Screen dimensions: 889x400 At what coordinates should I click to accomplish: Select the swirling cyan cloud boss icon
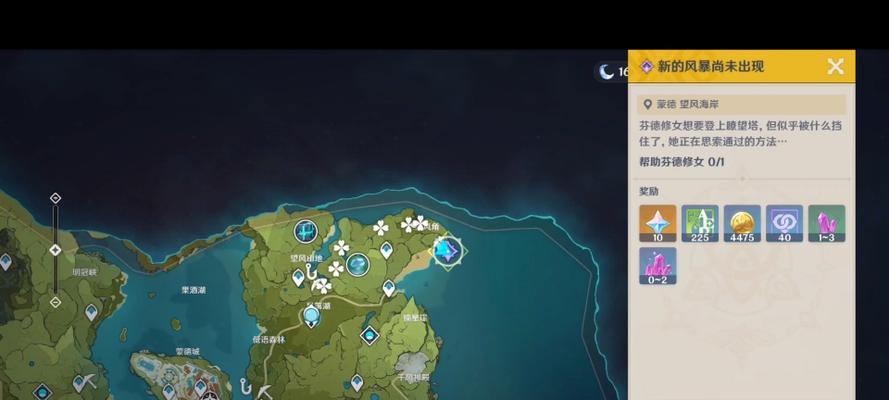[x=358, y=264]
